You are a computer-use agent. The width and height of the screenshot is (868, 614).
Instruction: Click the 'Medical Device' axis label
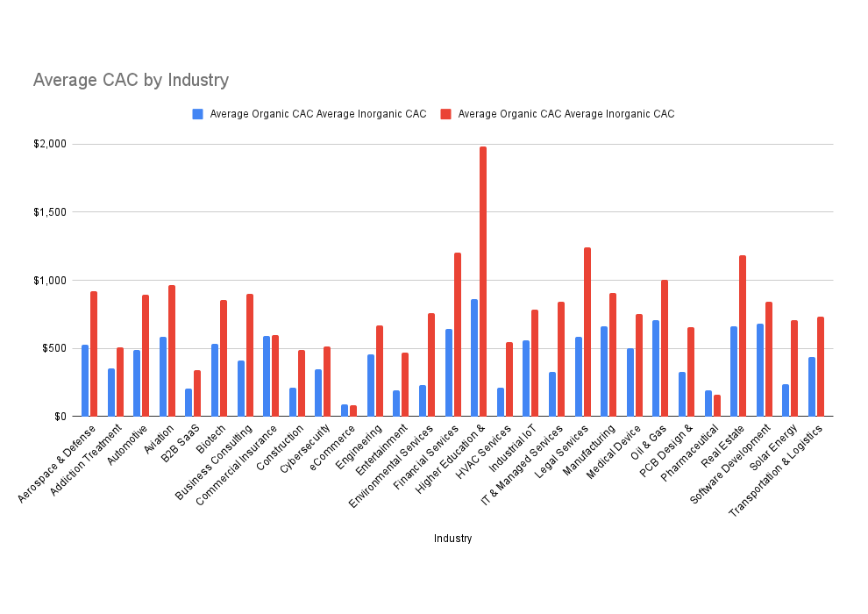[x=614, y=452]
